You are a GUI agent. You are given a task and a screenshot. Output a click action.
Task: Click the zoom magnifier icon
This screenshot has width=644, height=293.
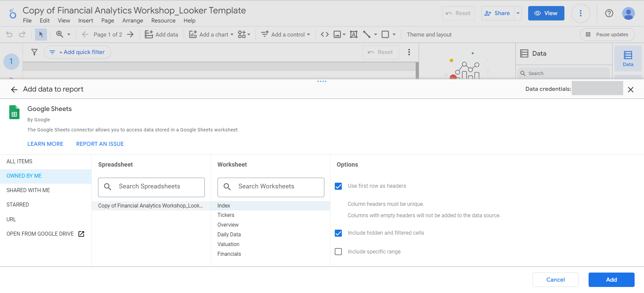pyautogui.click(x=60, y=34)
